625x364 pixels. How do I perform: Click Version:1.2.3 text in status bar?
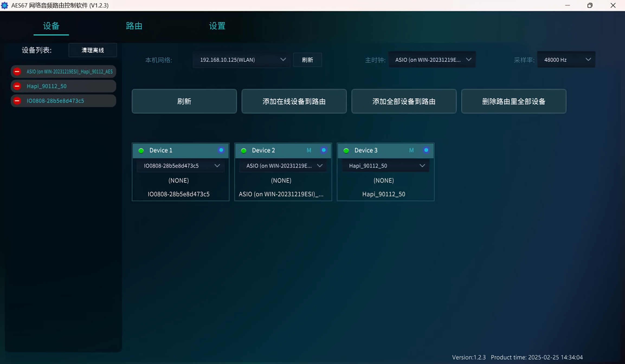(469, 357)
